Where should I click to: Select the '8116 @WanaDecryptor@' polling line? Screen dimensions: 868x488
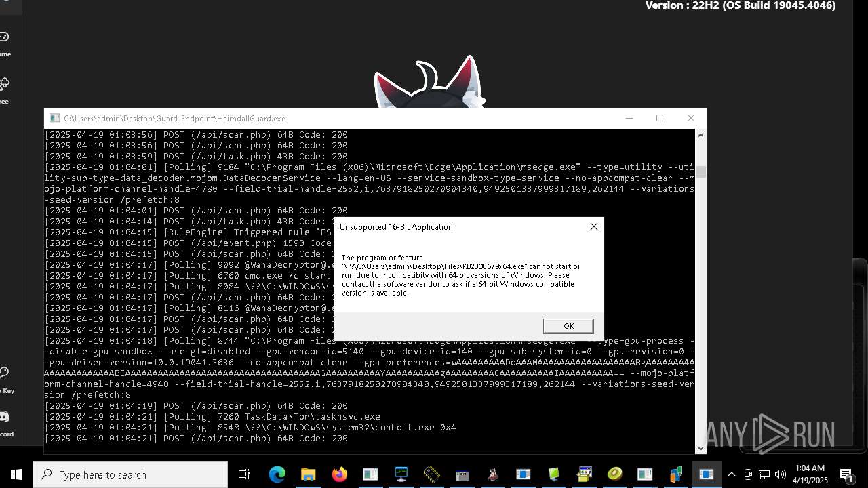tap(189, 308)
